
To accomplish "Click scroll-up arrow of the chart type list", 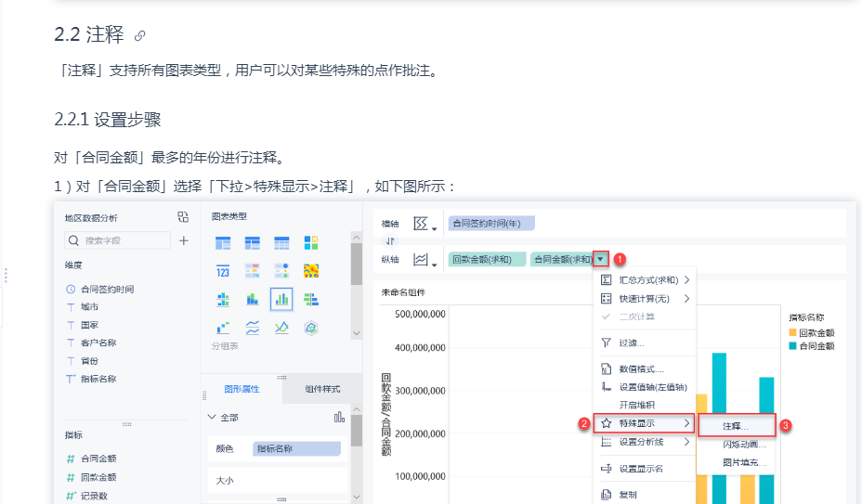I will click(357, 238).
